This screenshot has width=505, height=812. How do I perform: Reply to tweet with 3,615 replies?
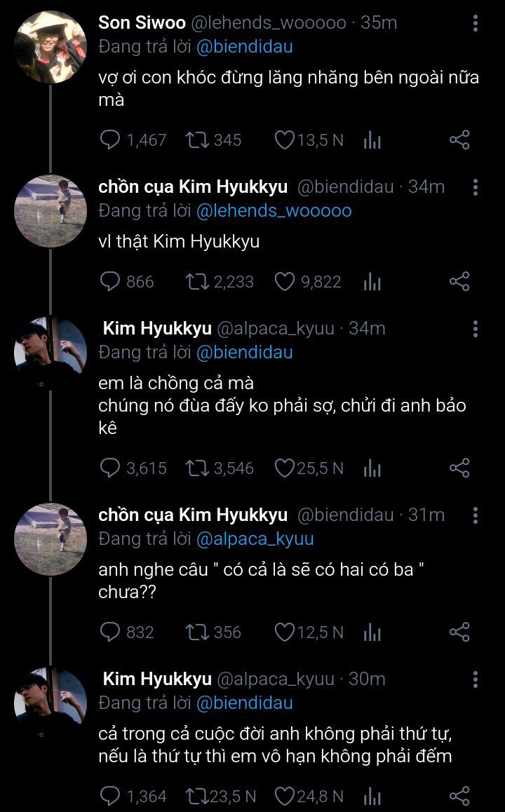tap(111, 468)
